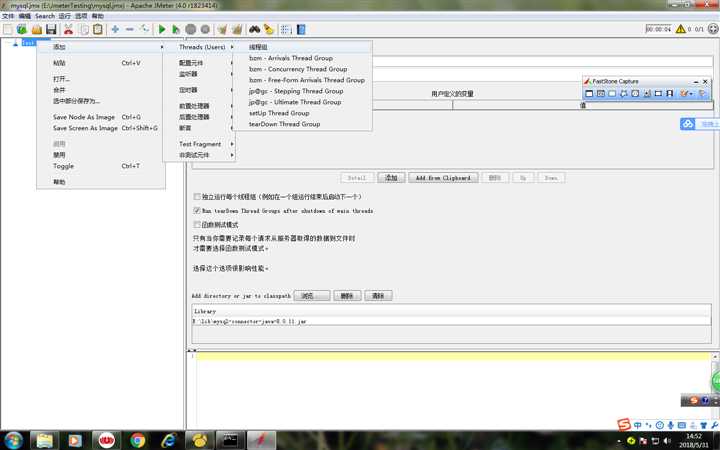Open Search with the binoculars icon
This screenshot has width=720, height=450.
click(x=254, y=29)
